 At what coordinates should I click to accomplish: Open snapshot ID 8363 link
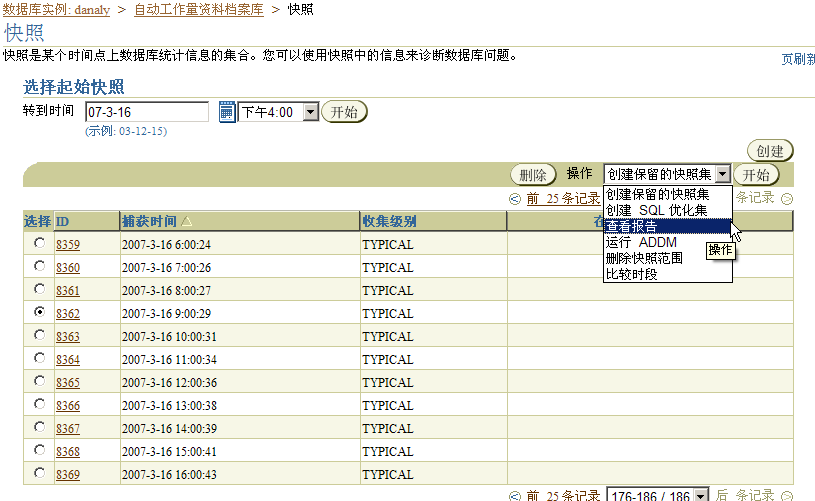pyautogui.click(x=68, y=336)
